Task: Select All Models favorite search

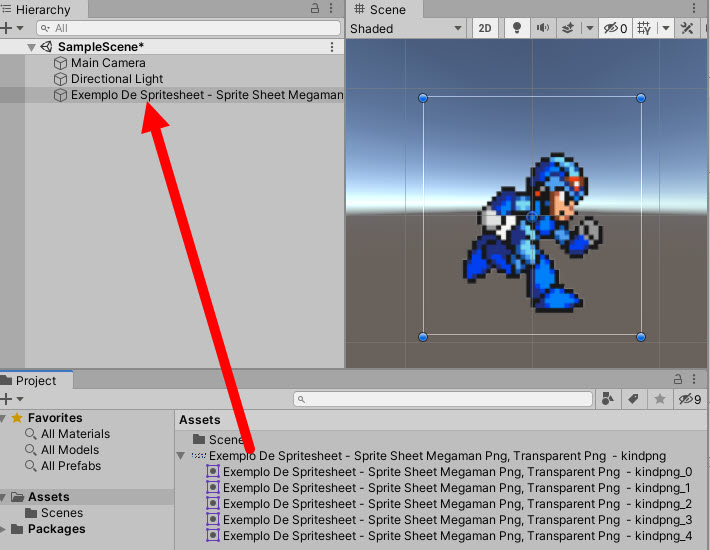Action: click(70, 450)
